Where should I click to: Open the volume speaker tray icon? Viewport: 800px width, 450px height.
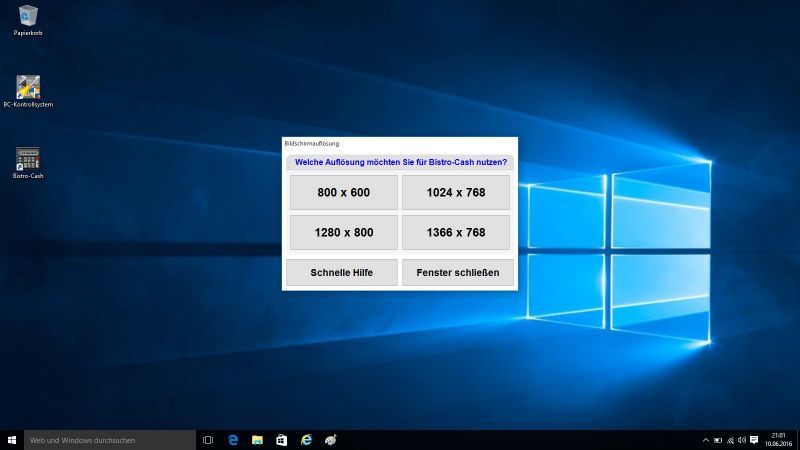tap(742, 440)
